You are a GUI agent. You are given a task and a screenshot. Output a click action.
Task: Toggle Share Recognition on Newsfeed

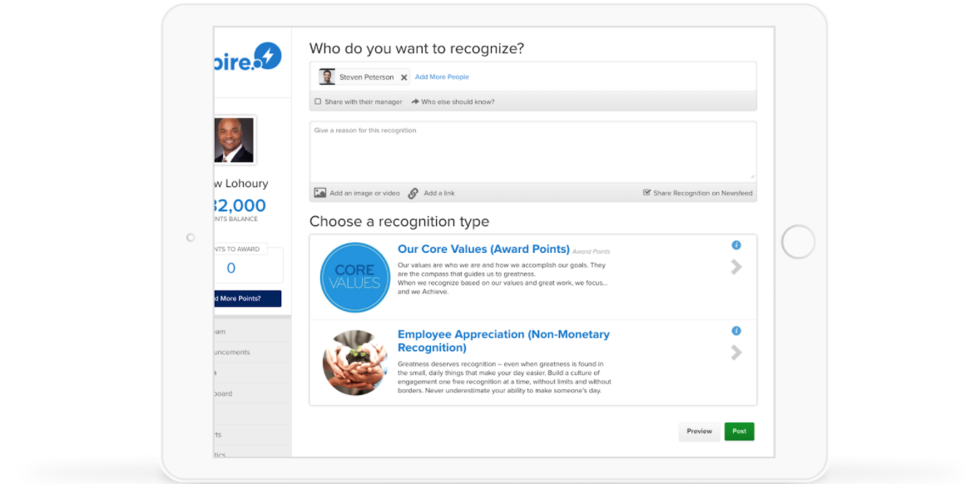coord(647,192)
